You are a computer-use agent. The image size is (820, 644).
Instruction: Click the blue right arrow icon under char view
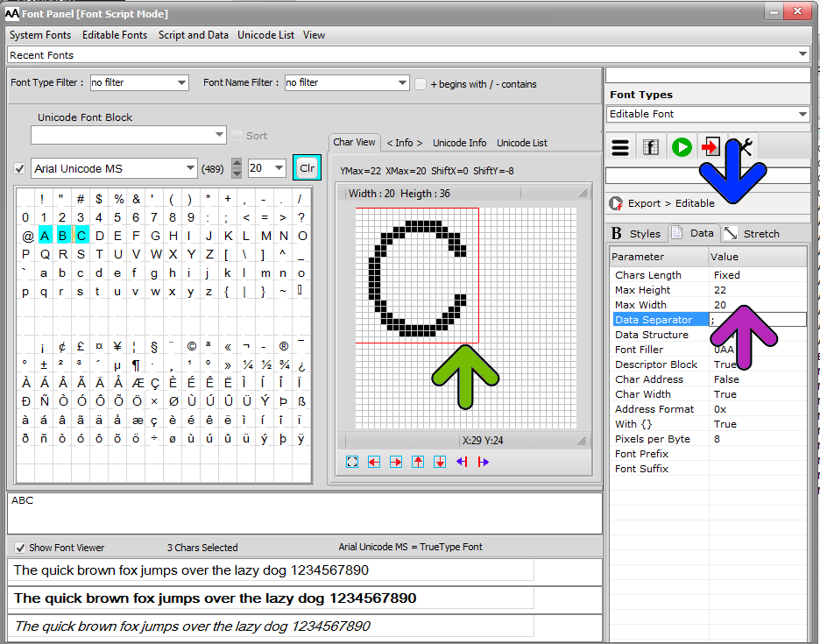[x=484, y=462]
